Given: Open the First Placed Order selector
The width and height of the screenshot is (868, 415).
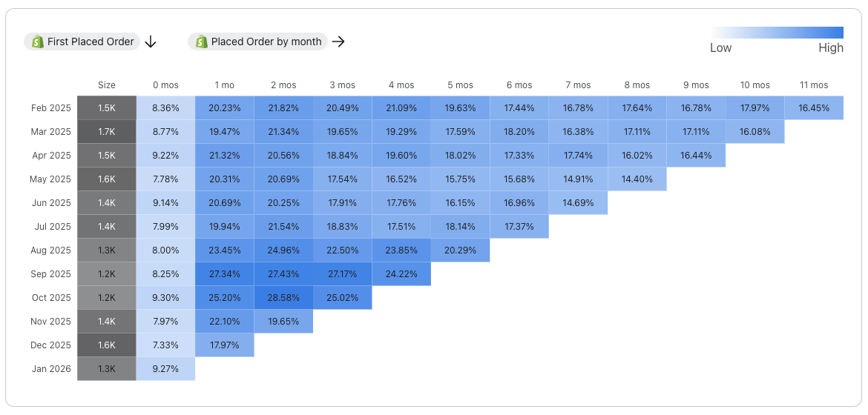Looking at the screenshot, I should [91, 42].
